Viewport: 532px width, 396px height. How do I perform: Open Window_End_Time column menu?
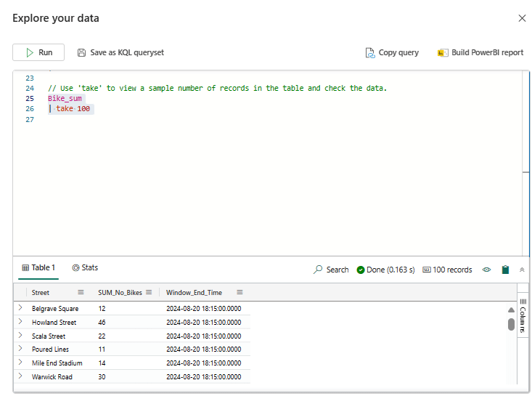[240, 292]
